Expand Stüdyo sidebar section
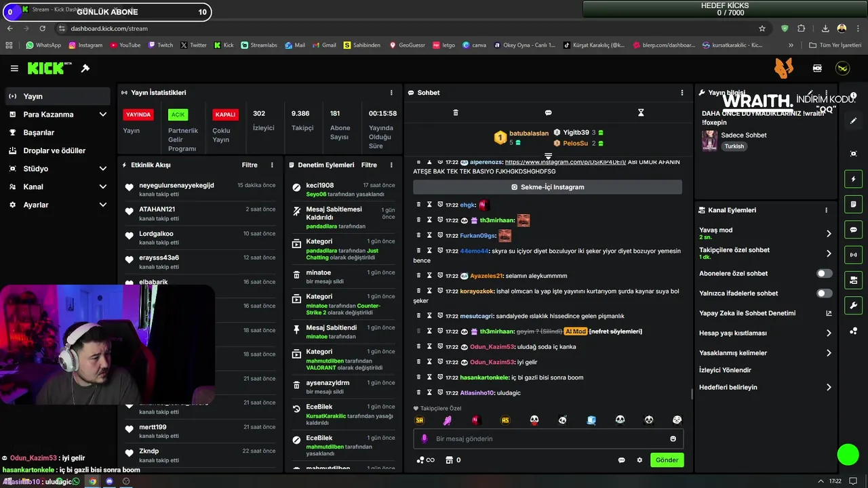 pyautogui.click(x=103, y=169)
